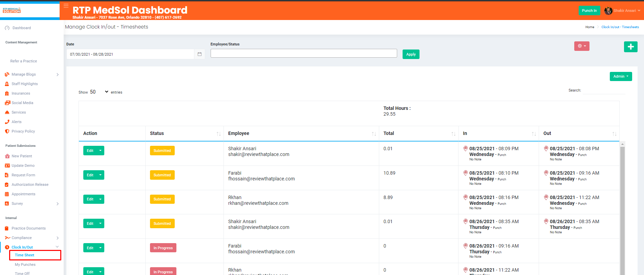
Task: Click the Staff Highlights icon
Action: tap(7, 84)
